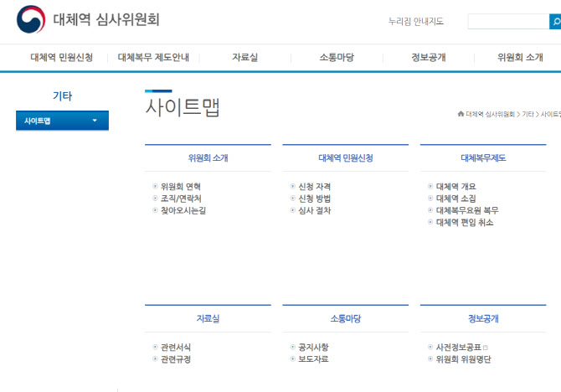Click the bullet icon beside 신청 자격
The image size is (561, 392).
click(293, 186)
